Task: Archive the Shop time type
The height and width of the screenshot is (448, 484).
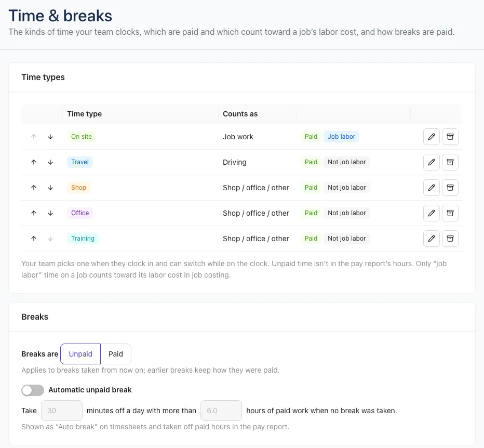Action: click(450, 188)
